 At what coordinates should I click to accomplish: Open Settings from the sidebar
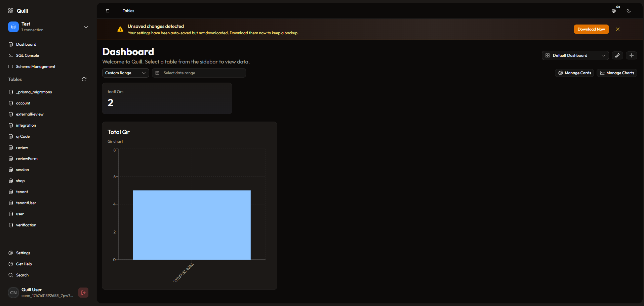pos(23,253)
